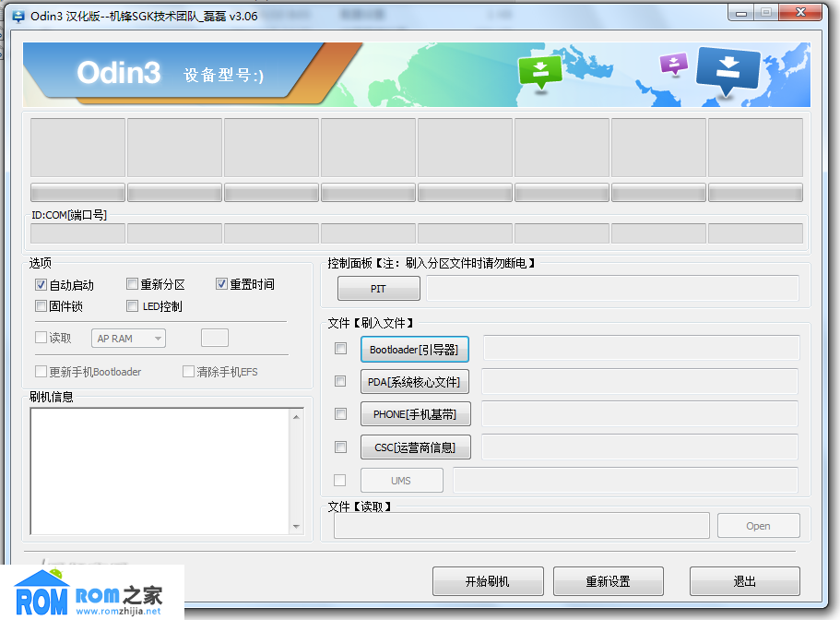This screenshot has height=620, width=840.
Task: Tick the 读取 checkbox
Action: pos(41,337)
